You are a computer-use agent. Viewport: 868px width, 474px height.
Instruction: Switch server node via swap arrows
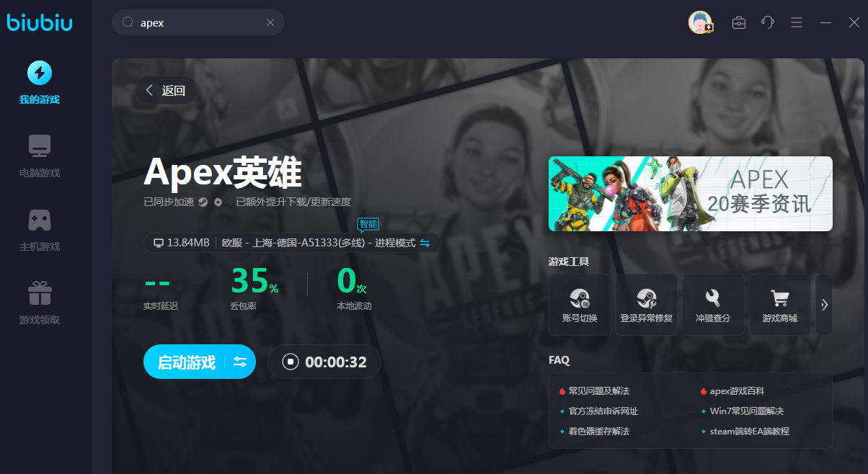pyautogui.click(x=425, y=243)
